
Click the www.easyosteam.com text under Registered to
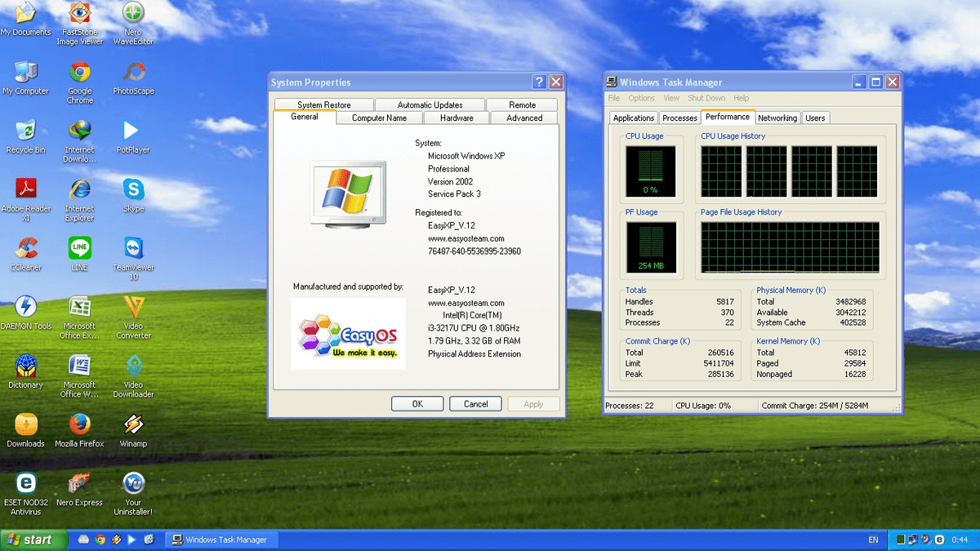pos(466,238)
